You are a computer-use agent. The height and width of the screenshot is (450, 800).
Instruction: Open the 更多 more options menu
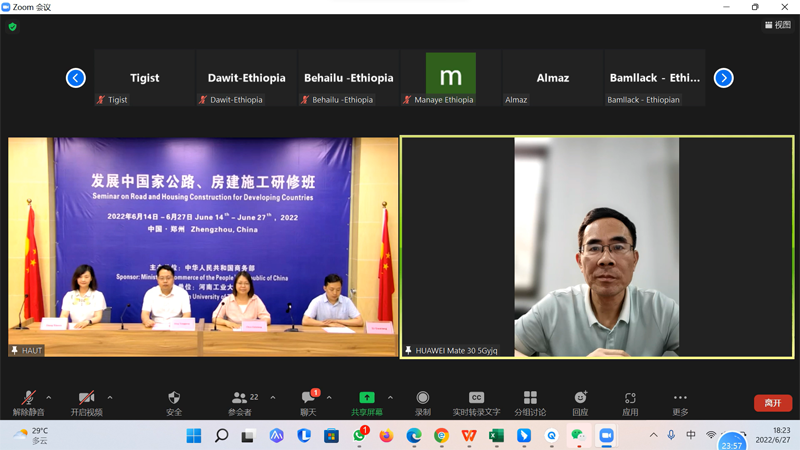(x=680, y=402)
